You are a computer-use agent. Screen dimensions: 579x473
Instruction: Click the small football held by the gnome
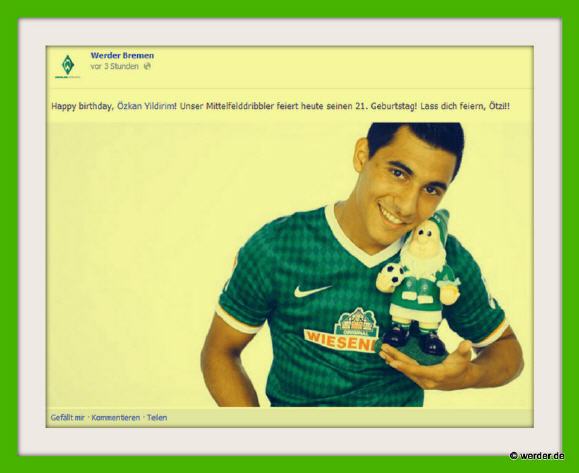pos(391,274)
